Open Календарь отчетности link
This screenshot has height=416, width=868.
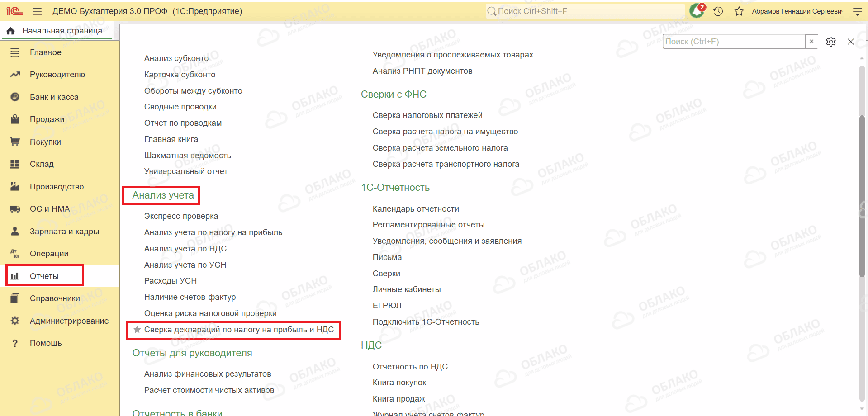(x=416, y=209)
